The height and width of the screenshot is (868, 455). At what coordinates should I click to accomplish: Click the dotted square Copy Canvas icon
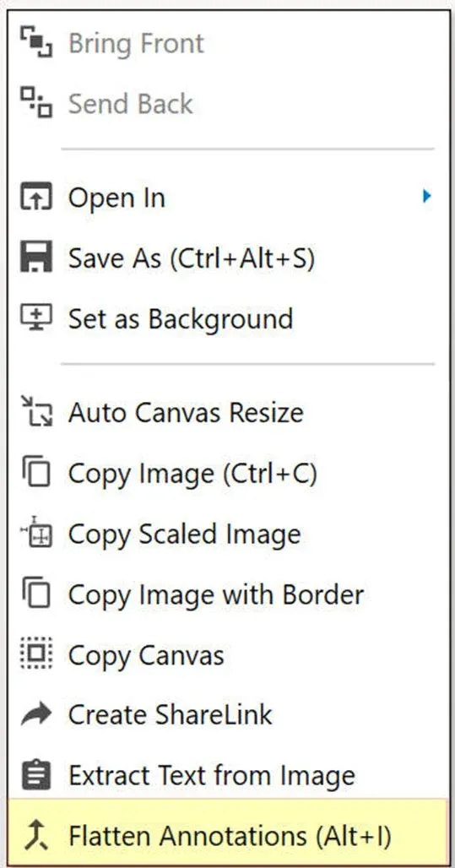[36, 654]
